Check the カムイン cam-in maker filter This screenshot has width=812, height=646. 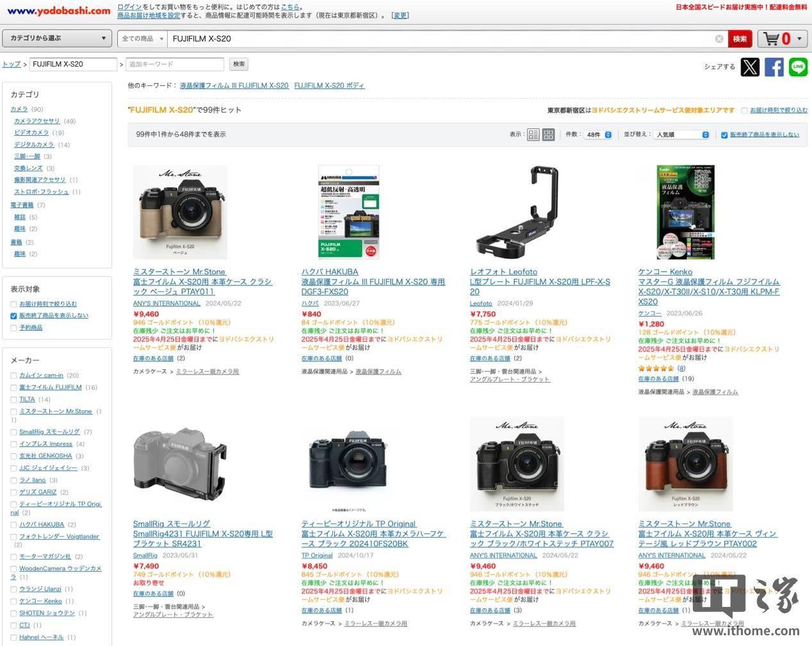(x=13, y=376)
